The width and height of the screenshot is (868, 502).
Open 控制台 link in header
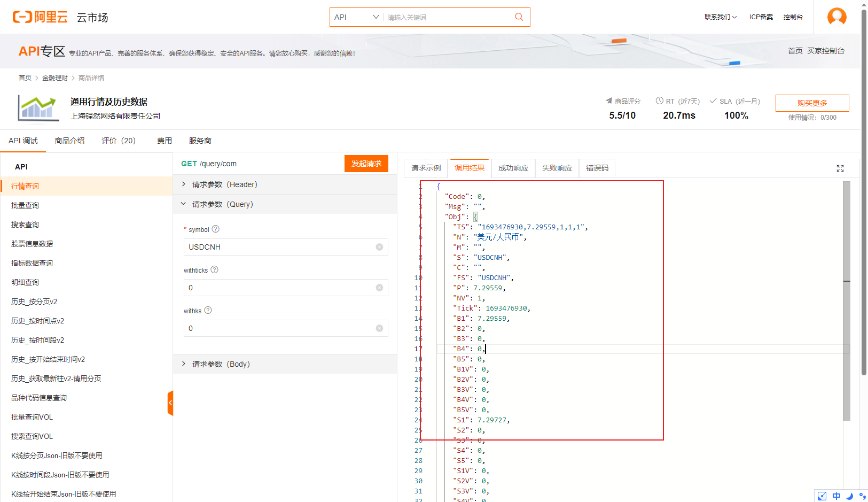(x=793, y=17)
